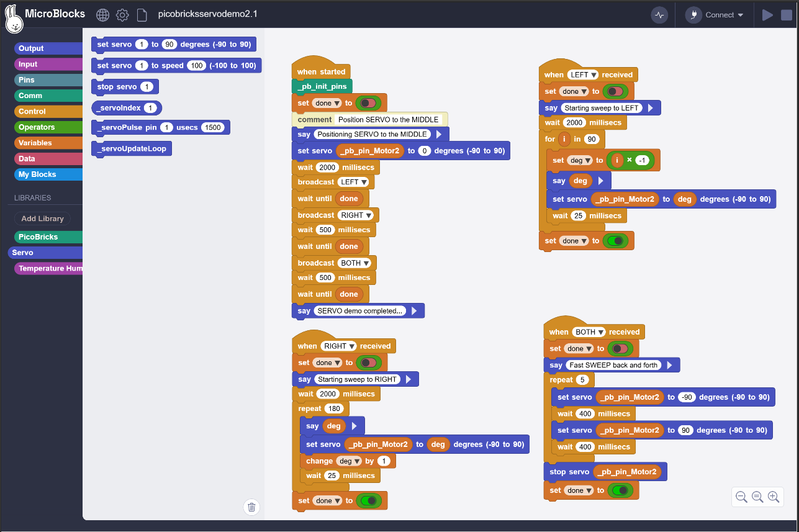Image resolution: width=799 pixels, height=532 pixels.
Task: Expand 'Starting sweep to LEFT' say block arrow
Action: point(650,108)
